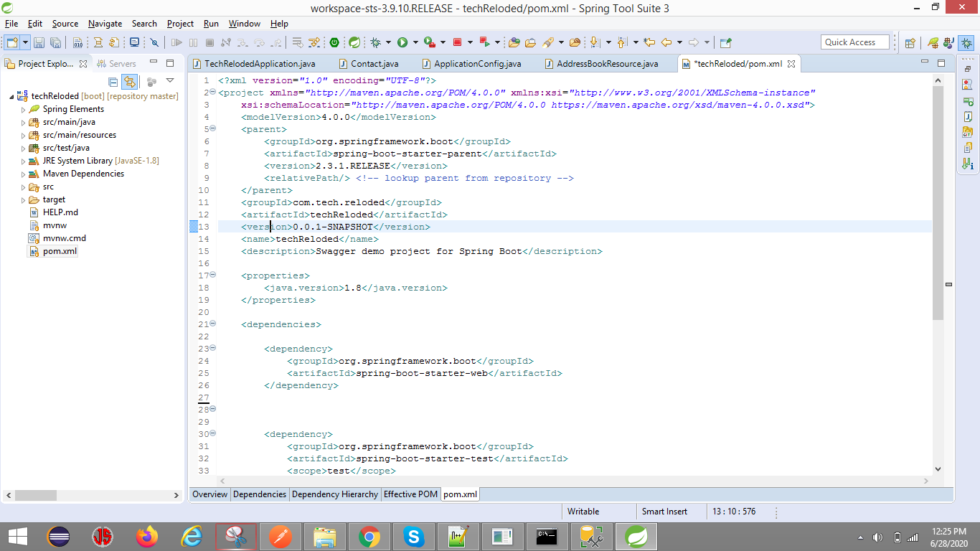
Task: Open the External Tools dropdown arrow
Action: coord(443,42)
